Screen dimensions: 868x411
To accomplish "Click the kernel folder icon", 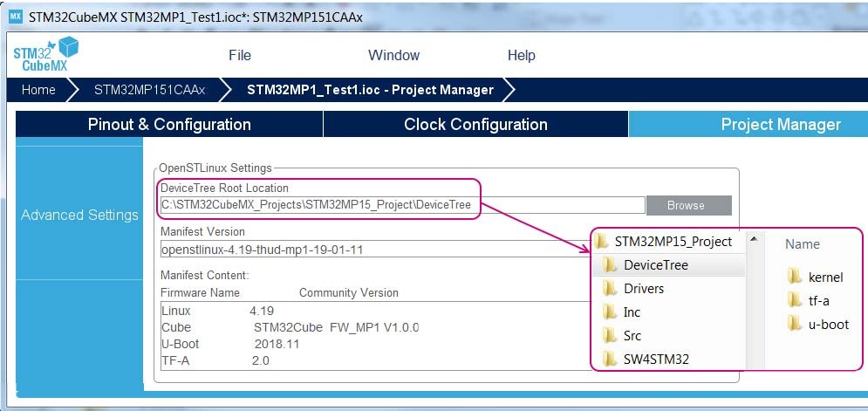I will point(795,276).
